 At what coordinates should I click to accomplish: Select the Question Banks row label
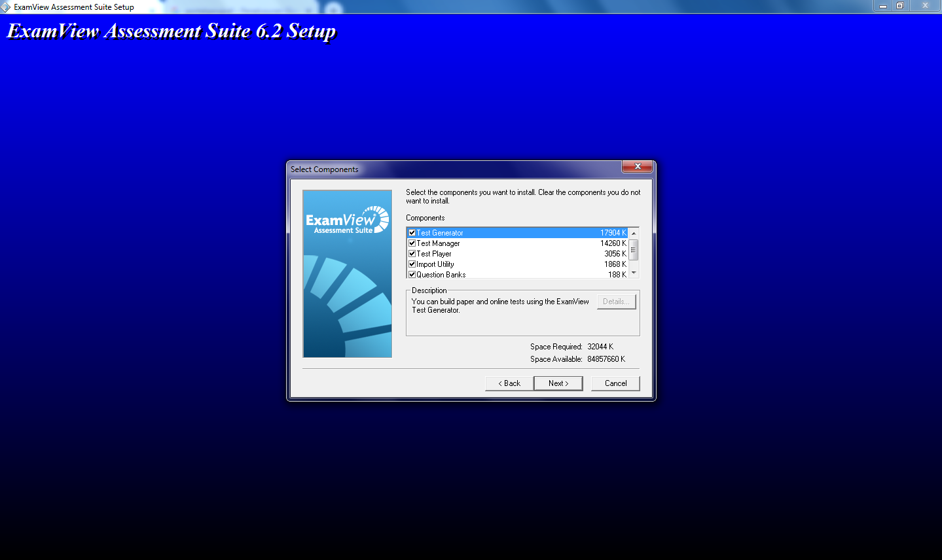point(441,275)
